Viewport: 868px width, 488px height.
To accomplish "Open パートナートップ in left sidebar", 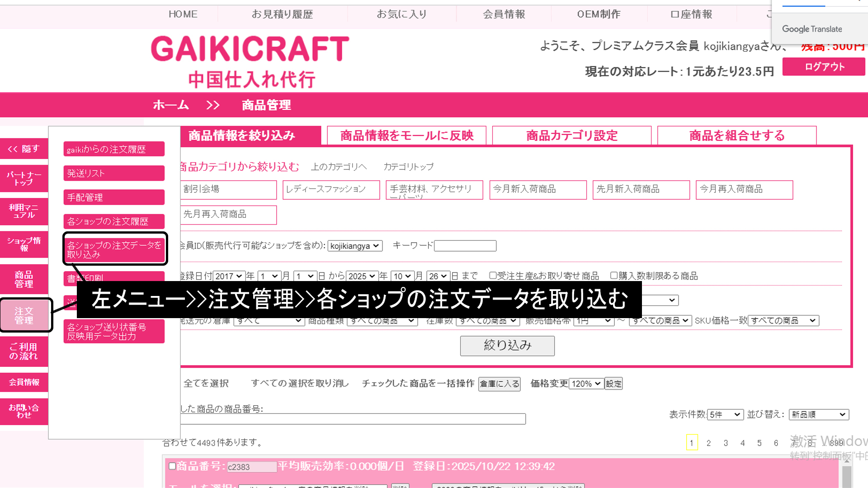I will click(24, 178).
